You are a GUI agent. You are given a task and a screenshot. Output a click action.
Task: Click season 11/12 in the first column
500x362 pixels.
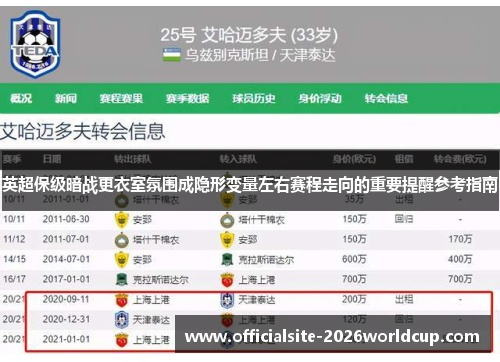pyautogui.click(x=14, y=239)
